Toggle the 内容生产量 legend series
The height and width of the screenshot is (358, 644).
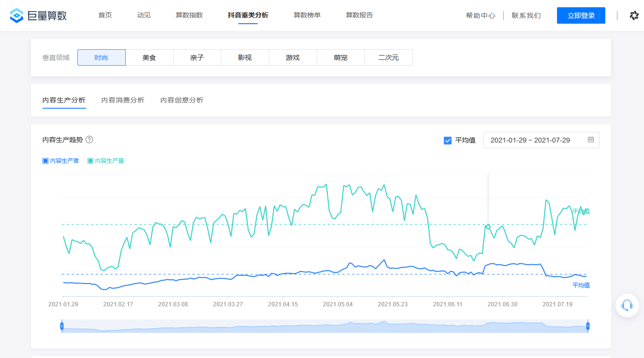point(106,161)
